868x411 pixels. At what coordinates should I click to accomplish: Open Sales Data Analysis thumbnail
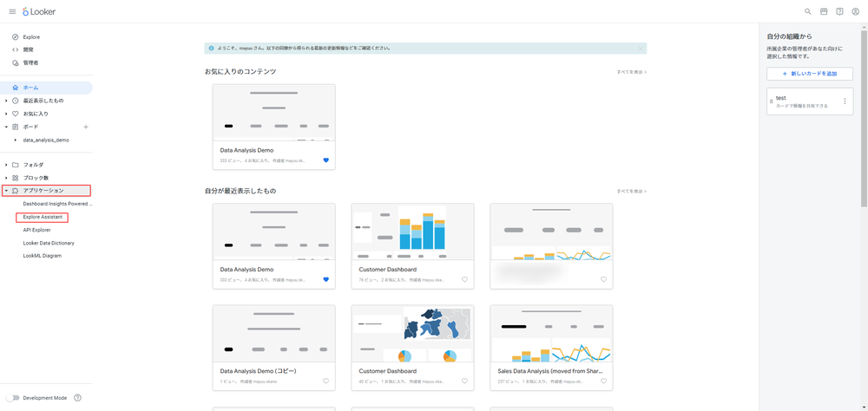click(x=551, y=334)
